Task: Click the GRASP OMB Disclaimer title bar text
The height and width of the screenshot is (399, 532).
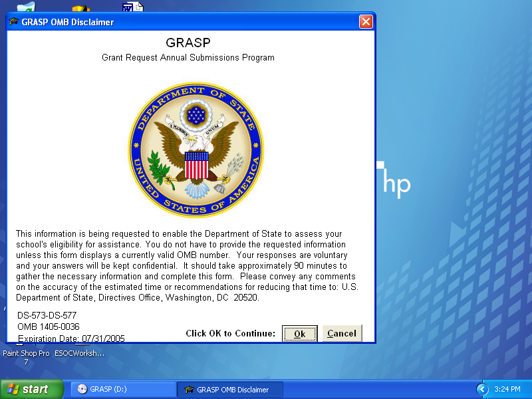Action: [68, 22]
